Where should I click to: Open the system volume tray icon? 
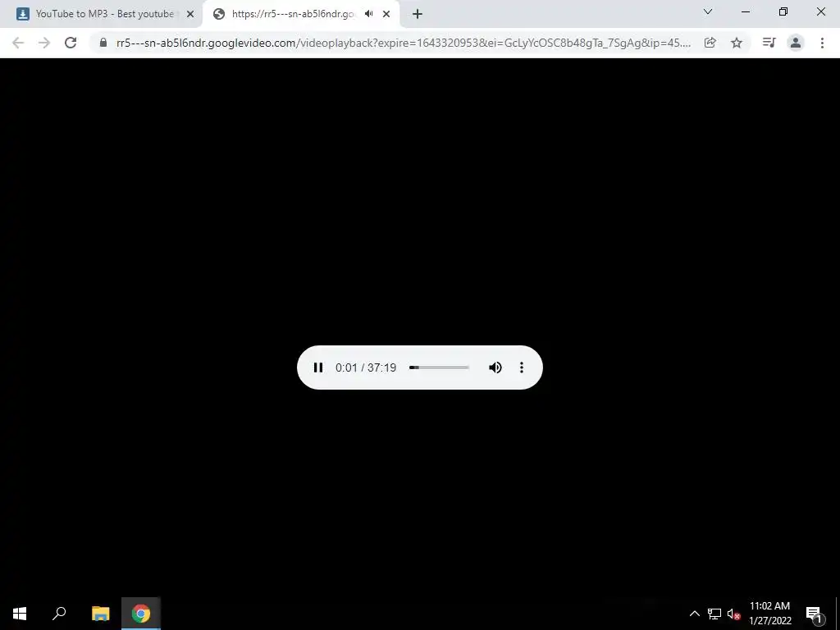tap(733, 614)
